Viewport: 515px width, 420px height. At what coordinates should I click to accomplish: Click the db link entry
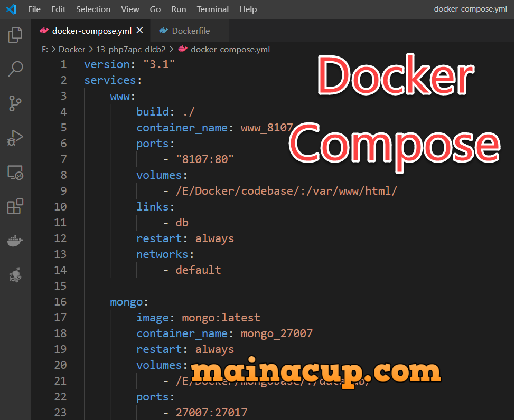[182, 223]
